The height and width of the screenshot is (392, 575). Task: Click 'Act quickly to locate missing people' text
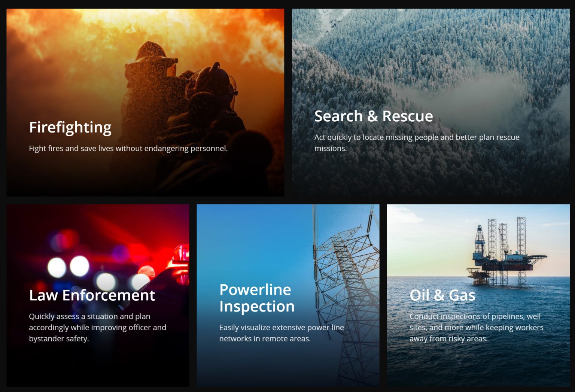(x=417, y=143)
